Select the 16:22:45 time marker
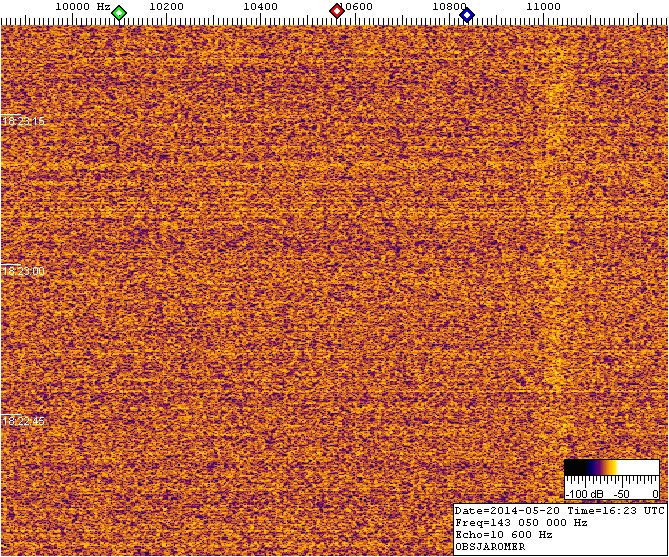Viewport: 669px width, 557px height. click(x=23, y=421)
